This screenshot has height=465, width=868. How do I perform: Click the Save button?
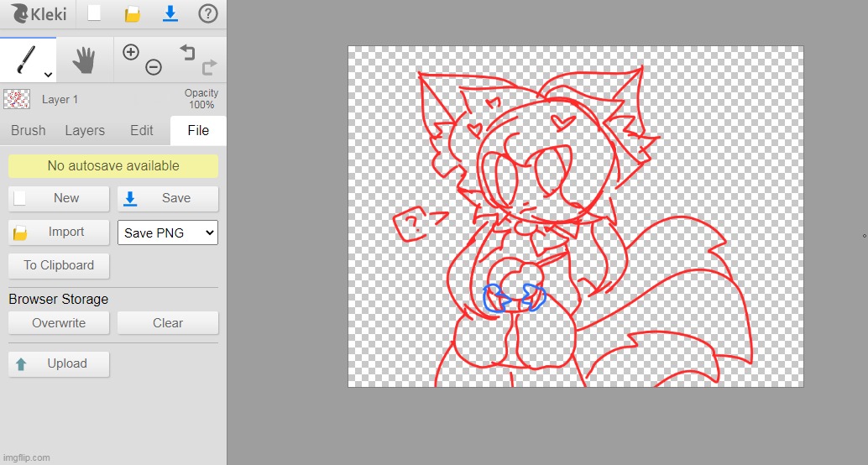(x=168, y=198)
